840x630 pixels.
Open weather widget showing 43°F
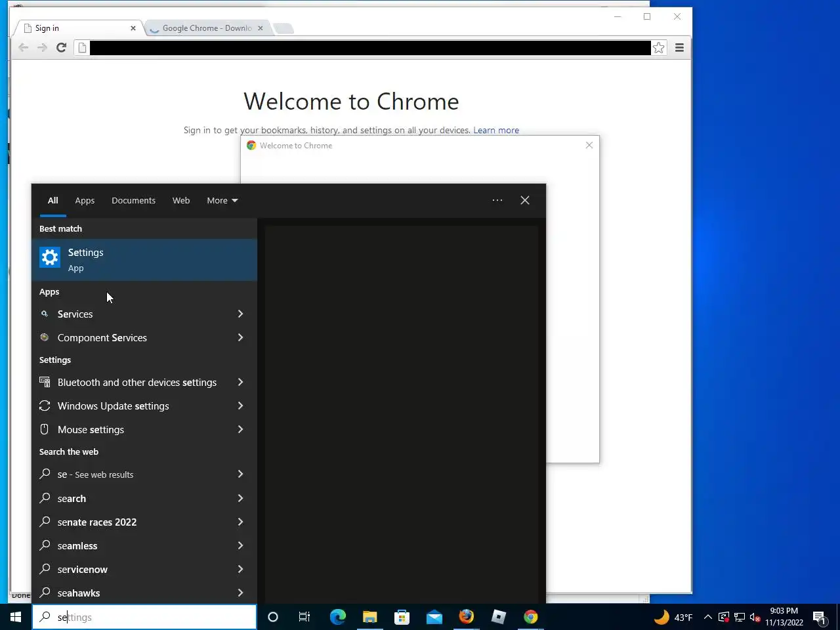click(x=673, y=617)
